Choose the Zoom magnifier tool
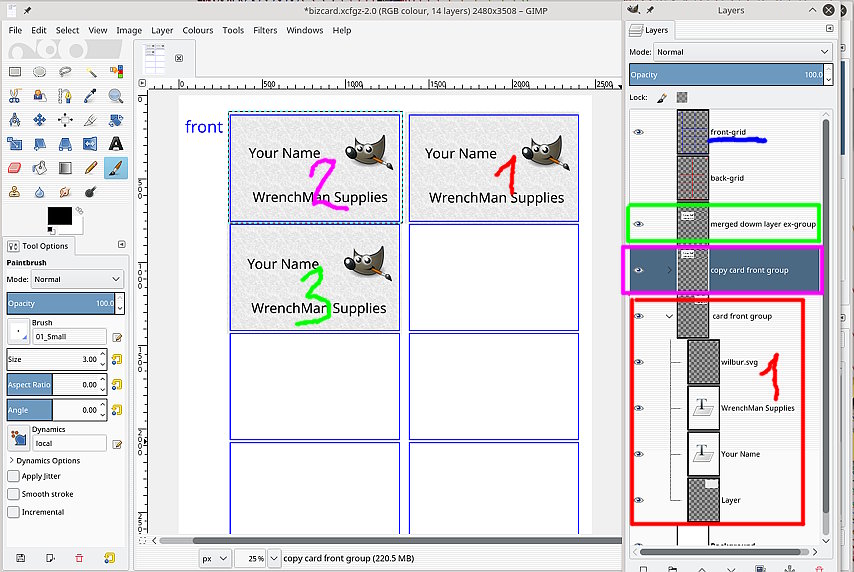854x572 pixels. point(116,97)
